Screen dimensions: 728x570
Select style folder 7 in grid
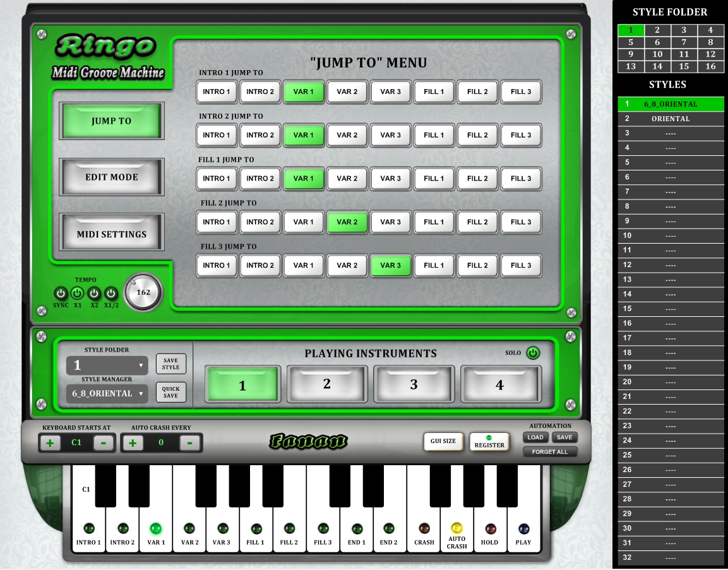pyautogui.click(x=684, y=42)
